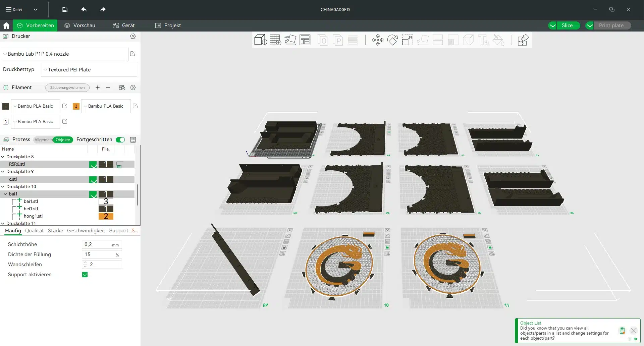Click the Säuberungsvolumen button
The image size is (644, 346).
pos(67,88)
